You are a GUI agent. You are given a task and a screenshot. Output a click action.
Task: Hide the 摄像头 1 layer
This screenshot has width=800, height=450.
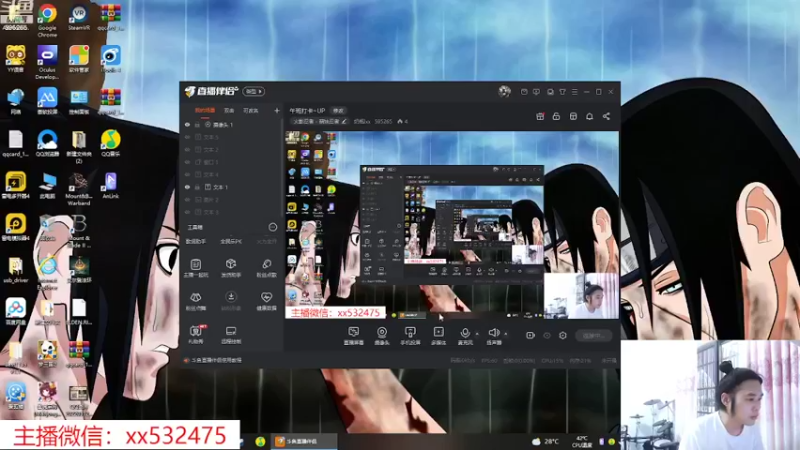(x=187, y=124)
